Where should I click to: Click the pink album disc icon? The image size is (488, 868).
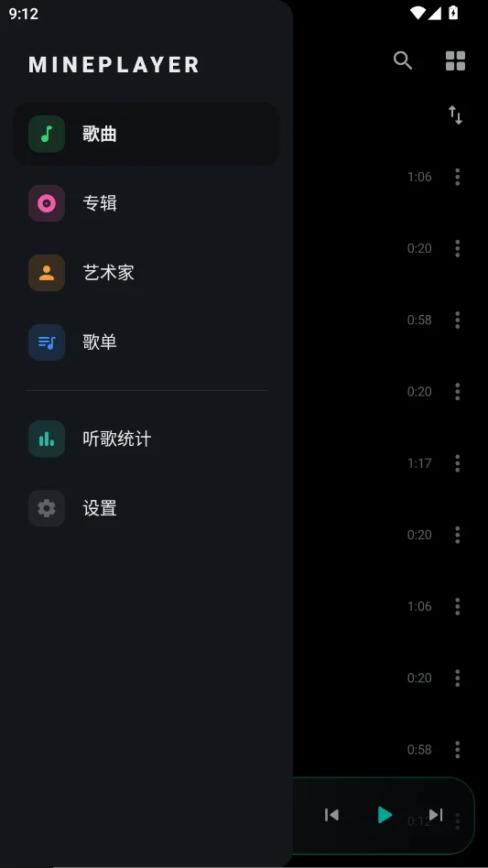click(47, 203)
